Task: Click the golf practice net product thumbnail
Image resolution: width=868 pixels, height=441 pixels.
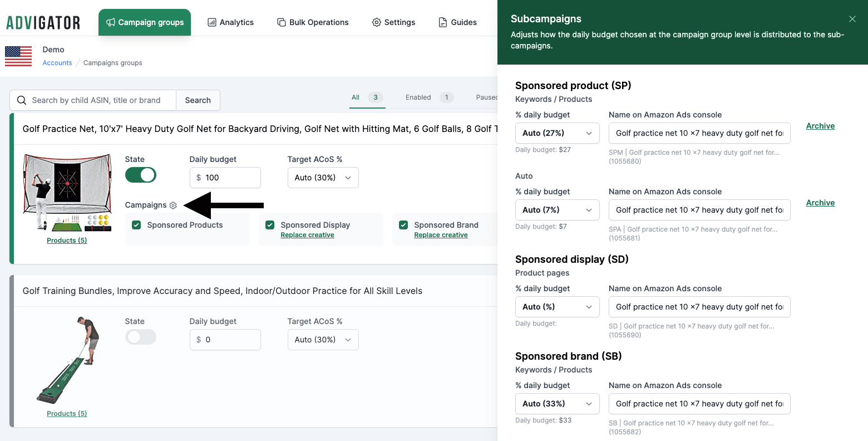Action: click(x=67, y=193)
